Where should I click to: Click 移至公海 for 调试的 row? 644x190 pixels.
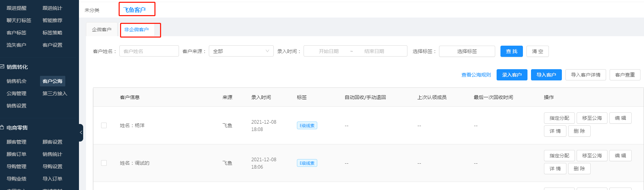[x=592, y=156]
